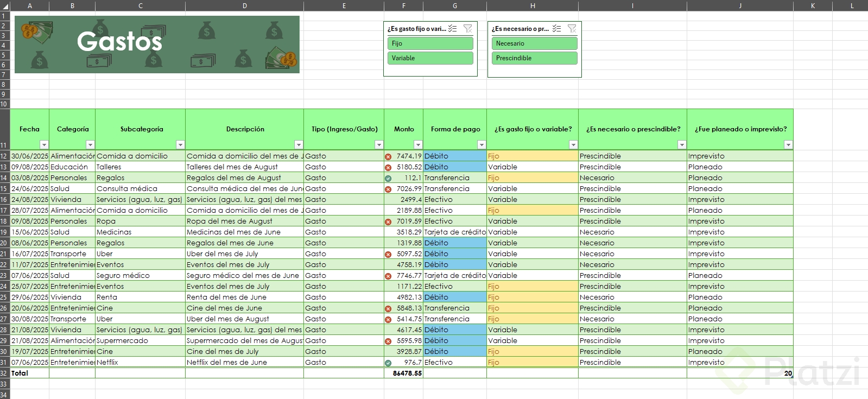Clear filter on the gasto fijo o variable slicer

[467, 29]
